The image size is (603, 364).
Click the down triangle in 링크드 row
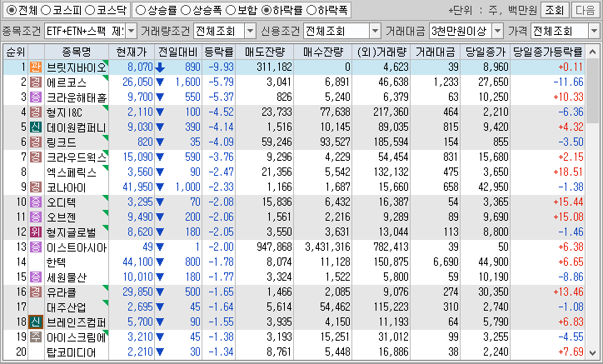tap(160, 142)
